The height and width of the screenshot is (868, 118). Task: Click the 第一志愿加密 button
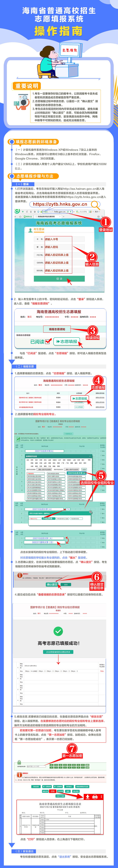47,787
